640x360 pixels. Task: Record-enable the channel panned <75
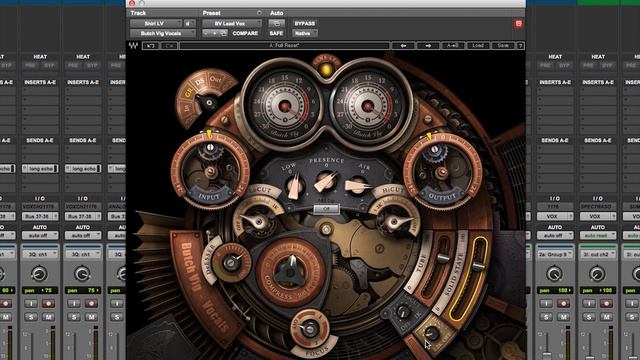48,303
